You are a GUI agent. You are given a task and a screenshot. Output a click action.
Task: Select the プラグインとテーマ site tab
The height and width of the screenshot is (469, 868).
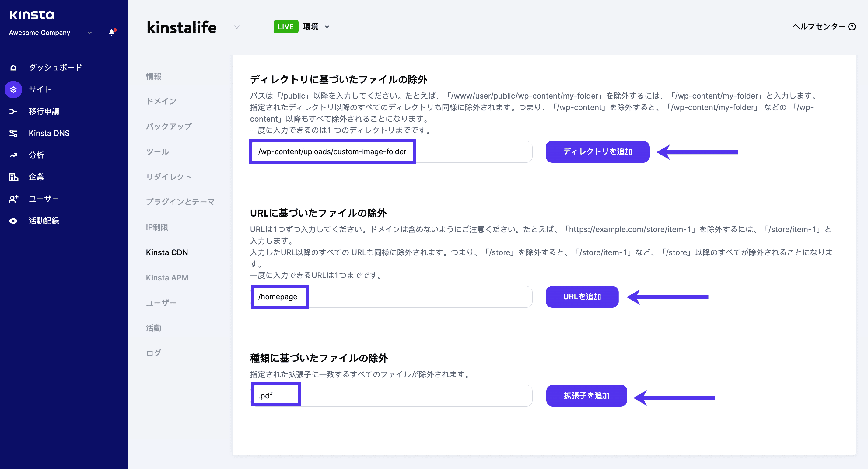point(180,202)
